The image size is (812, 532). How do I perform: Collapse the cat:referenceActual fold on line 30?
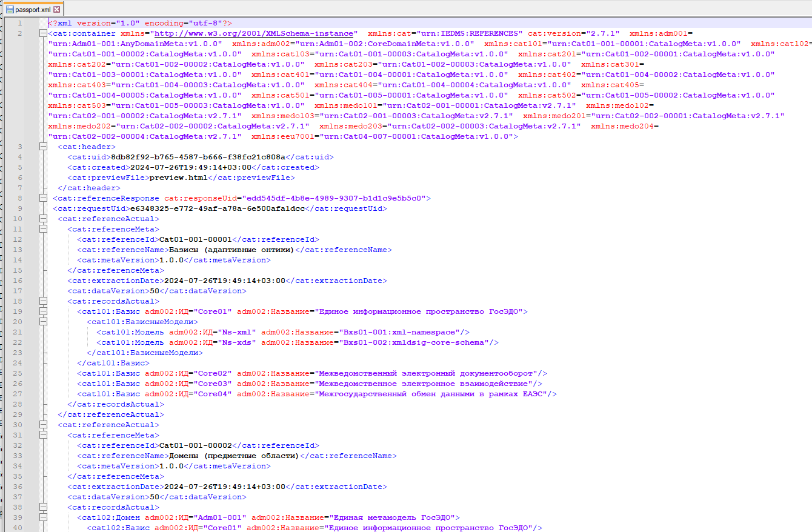pyautogui.click(x=42, y=425)
